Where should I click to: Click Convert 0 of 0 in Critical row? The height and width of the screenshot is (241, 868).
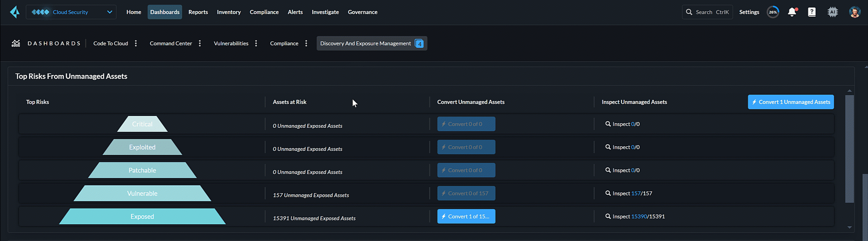point(466,124)
